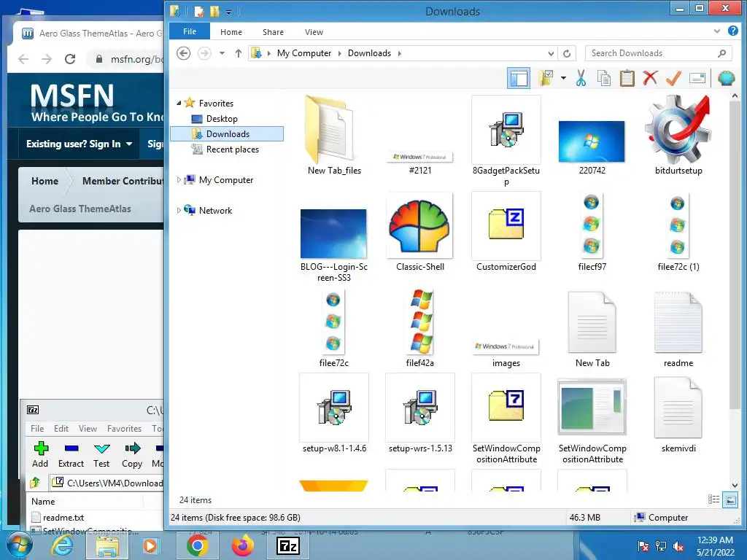The image size is (747, 560).
Task: Select the 220742 image thumbnail
Action: click(592, 147)
